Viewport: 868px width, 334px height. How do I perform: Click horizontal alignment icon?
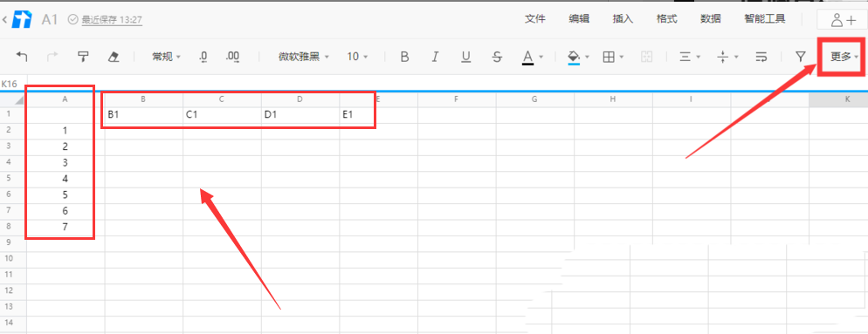685,57
